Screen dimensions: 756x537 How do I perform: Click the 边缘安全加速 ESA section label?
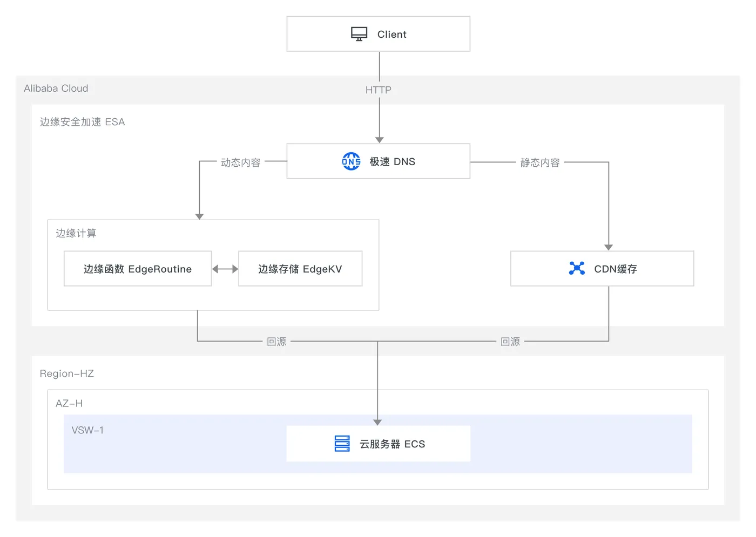tap(82, 122)
